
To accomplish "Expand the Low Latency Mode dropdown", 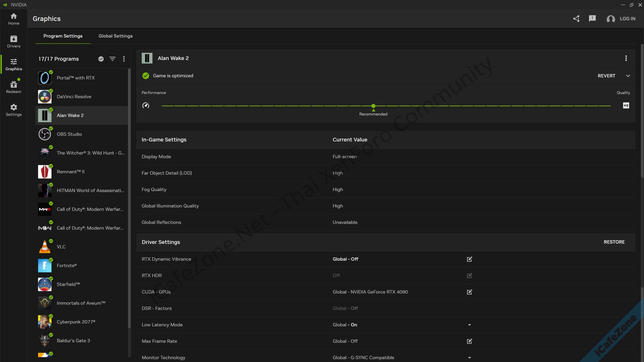I will [469, 325].
